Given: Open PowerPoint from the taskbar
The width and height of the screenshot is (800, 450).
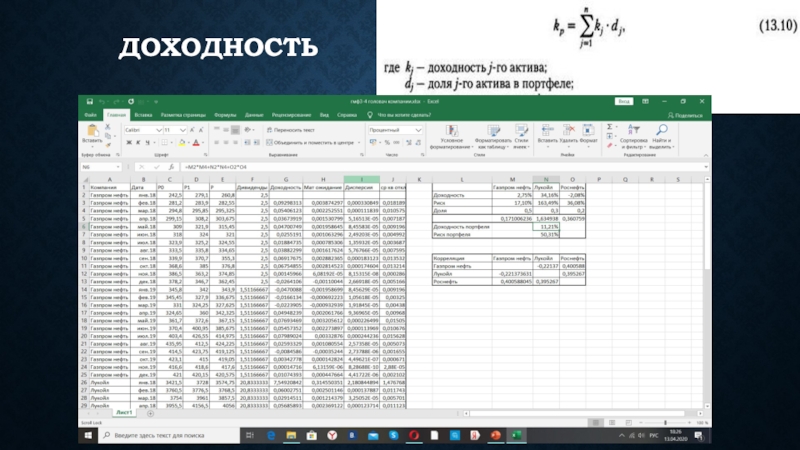Looking at the screenshot, I should [495, 435].
